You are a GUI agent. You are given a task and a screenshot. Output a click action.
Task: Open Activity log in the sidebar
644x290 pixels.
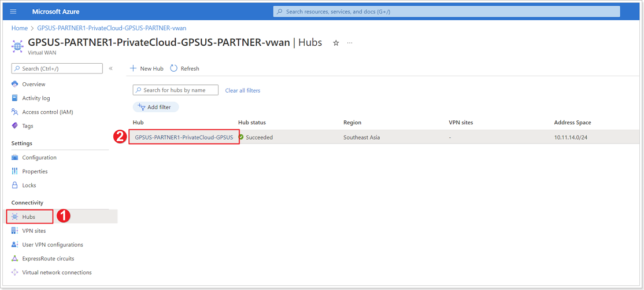[36, 98]
